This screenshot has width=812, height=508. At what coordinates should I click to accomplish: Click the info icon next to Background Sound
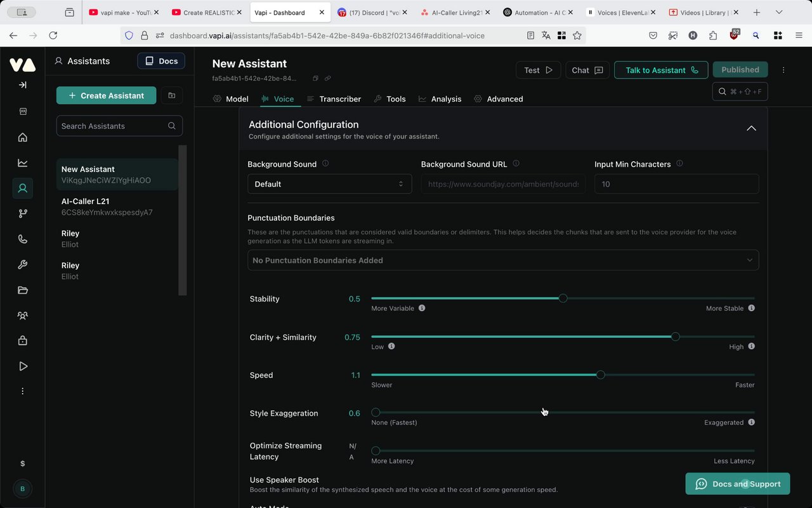(x=325, y=164)
